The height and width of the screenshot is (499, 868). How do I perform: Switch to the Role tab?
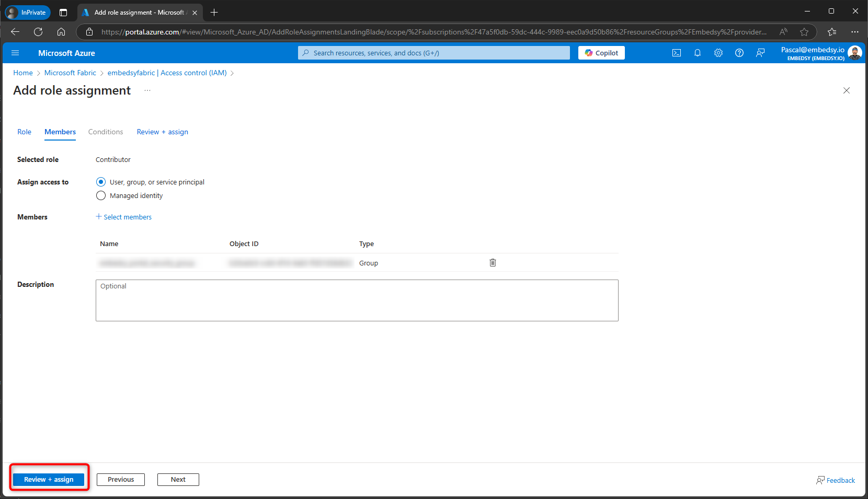pos(24,132)
